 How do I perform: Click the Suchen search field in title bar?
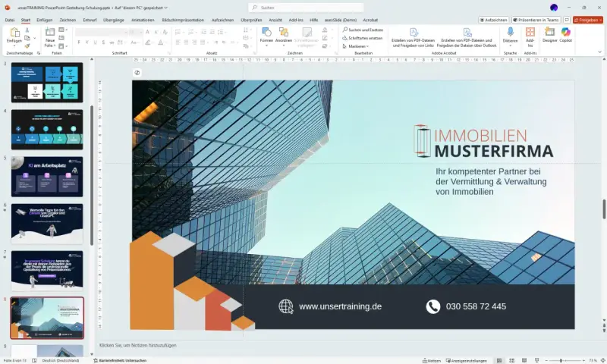click(306, 8)
